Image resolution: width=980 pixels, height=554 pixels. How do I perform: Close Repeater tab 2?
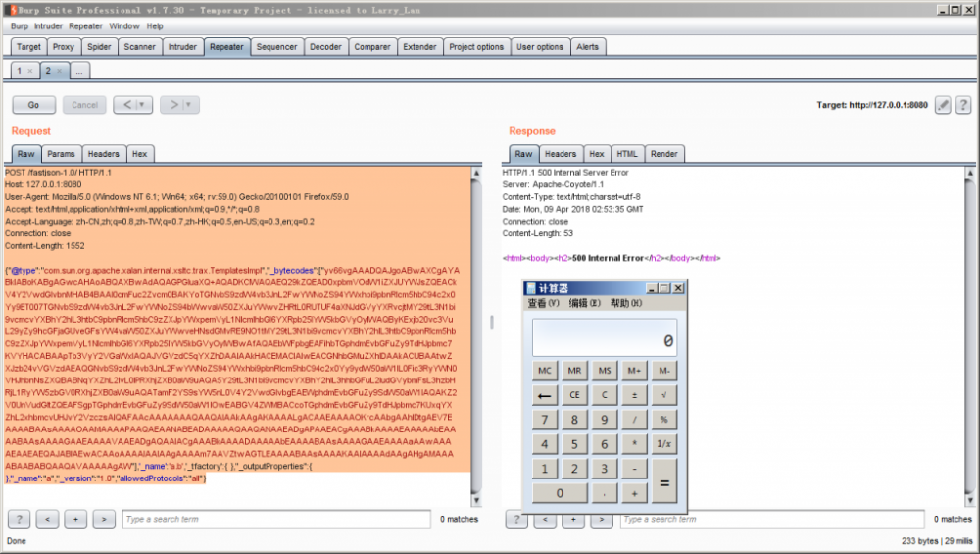60,71
